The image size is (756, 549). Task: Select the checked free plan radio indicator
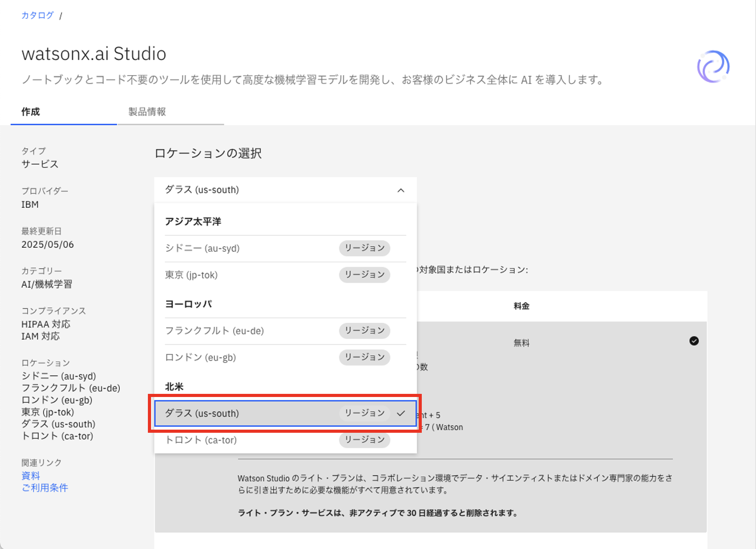click(x=694, y=341)
